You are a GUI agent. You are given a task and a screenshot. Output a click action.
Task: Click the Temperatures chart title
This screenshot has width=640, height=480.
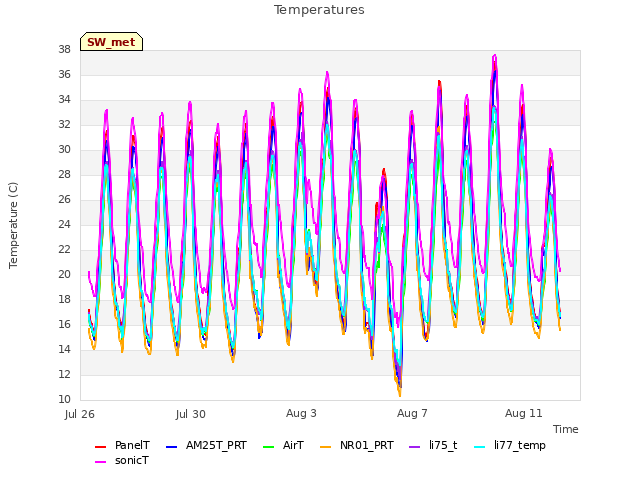pos(319,10)
